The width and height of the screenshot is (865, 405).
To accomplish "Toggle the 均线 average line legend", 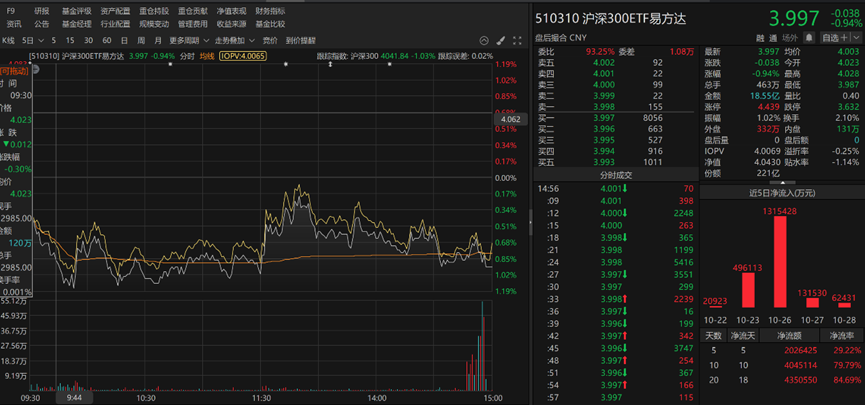I will tap(207, 56).
